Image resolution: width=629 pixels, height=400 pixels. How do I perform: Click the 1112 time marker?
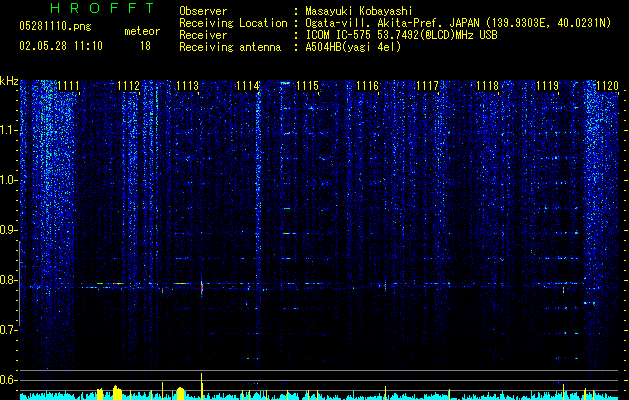(128, 86)
